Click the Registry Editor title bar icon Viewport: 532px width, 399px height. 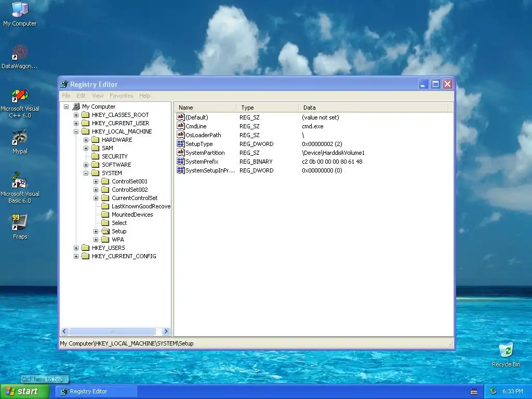pyautogui.click(x=64, y=84)
